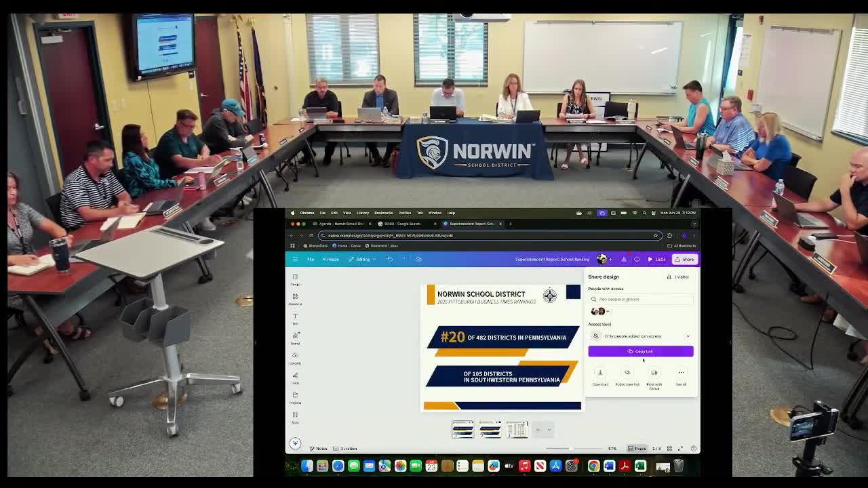Open Music app from the Dock
The height and width of the screenshot is (488, 868).
(524, 466)
